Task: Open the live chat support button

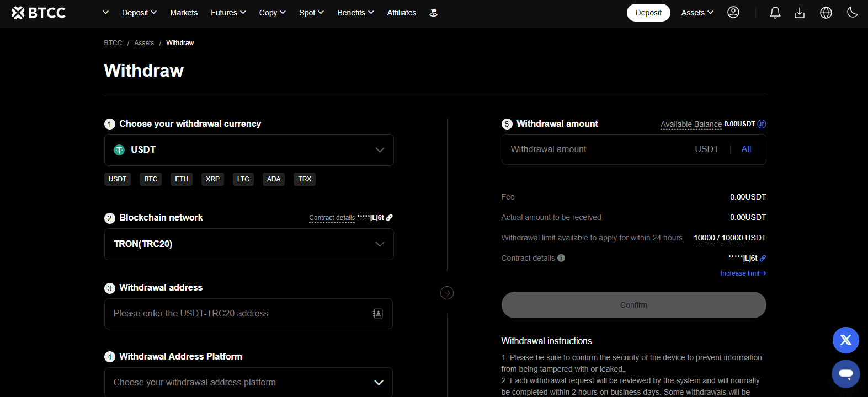Action: (x=846, y=374)
